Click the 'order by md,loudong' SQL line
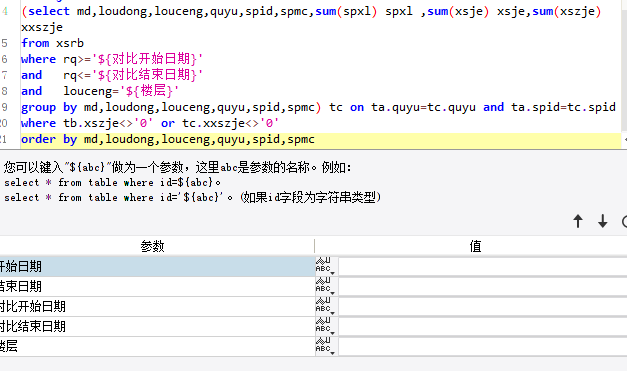Viewport: 627px width, 371px height. pos(168,139)
